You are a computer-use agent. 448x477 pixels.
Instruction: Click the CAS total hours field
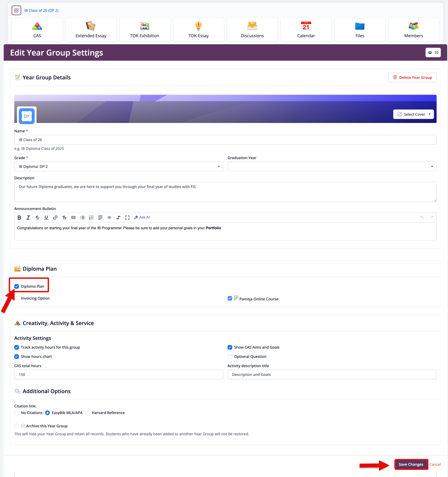[119, 375]
